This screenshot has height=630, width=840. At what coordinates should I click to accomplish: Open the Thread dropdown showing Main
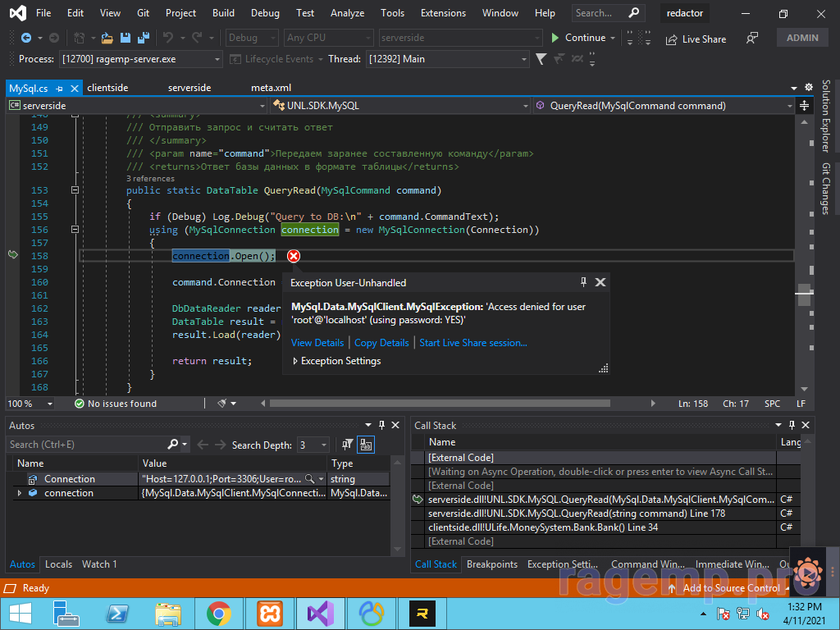[448, 59]
